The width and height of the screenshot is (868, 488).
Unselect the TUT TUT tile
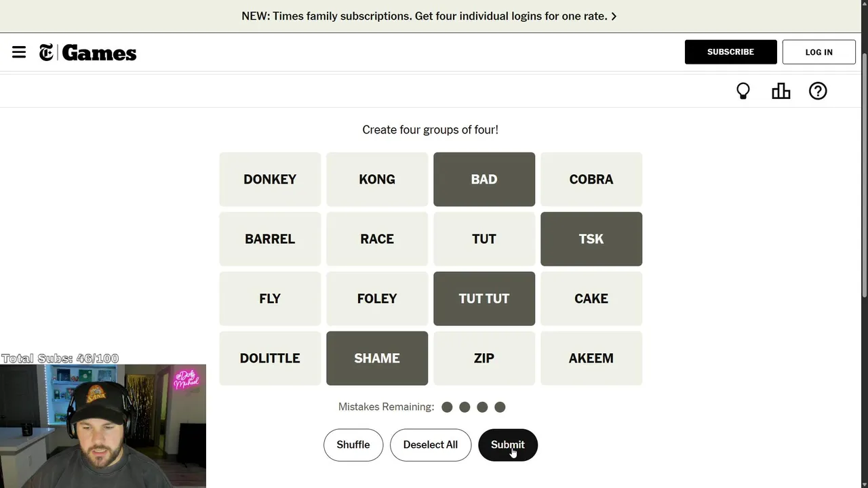tap(484, 298)
